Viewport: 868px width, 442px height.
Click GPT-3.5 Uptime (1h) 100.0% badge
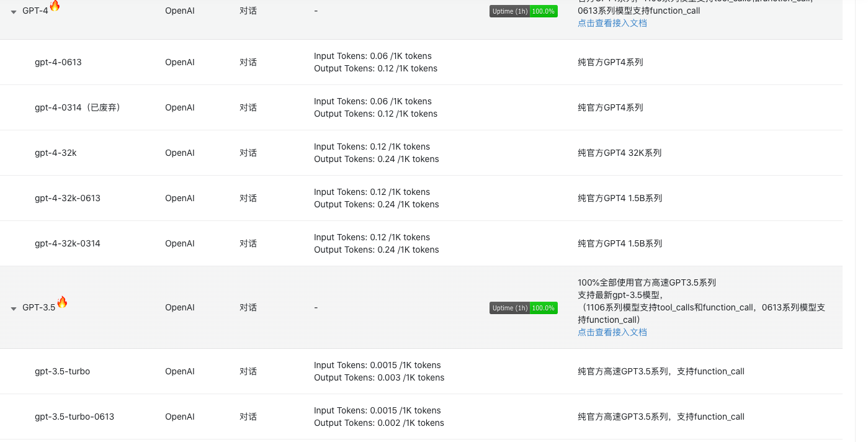point(523,308)
